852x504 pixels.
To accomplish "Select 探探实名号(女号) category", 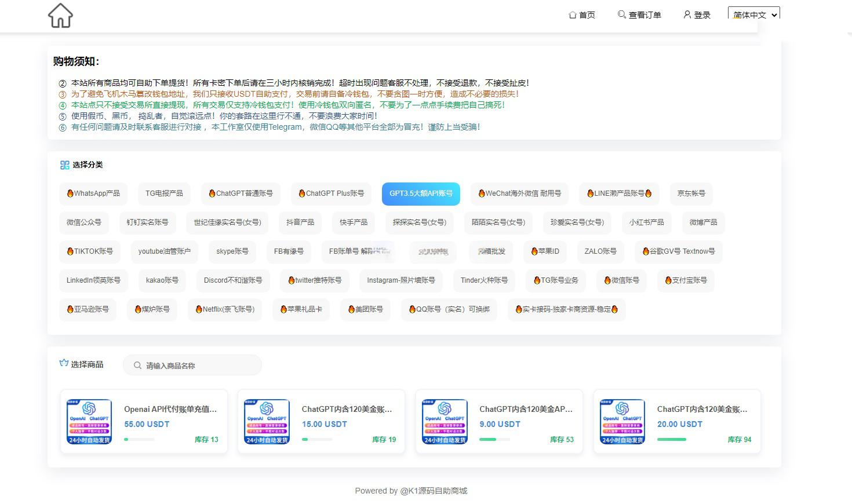I will point(419,222).
